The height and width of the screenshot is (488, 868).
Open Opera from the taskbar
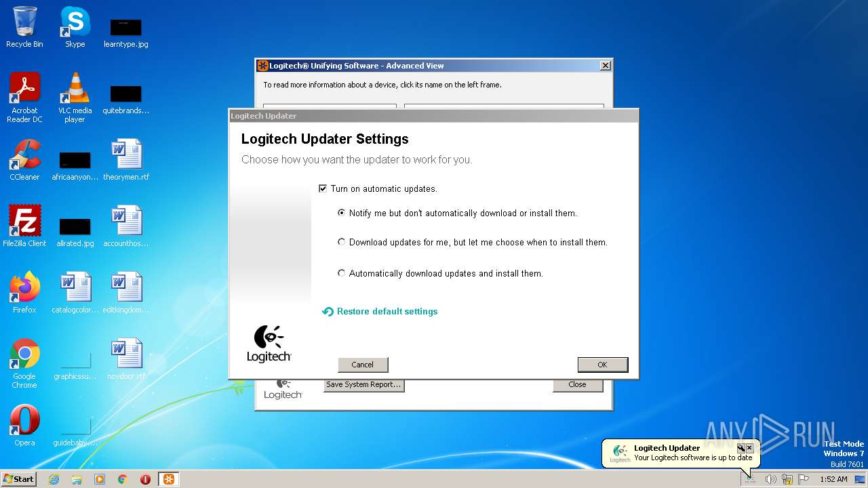point(145,479)
